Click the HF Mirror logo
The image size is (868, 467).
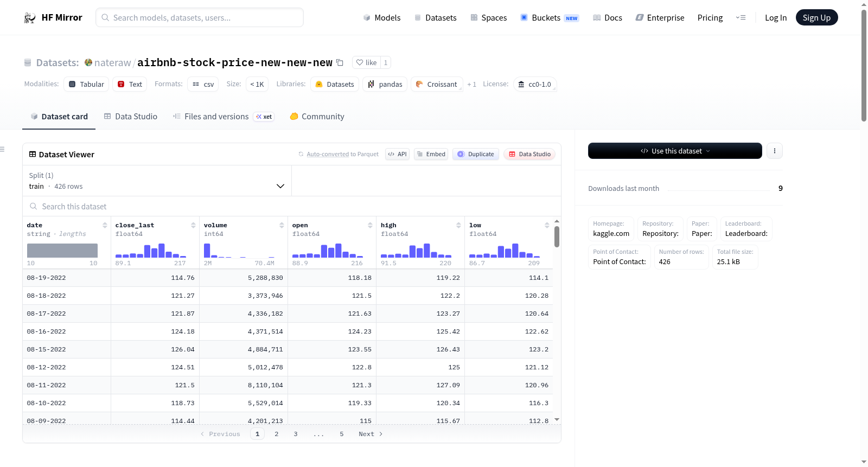53,17
